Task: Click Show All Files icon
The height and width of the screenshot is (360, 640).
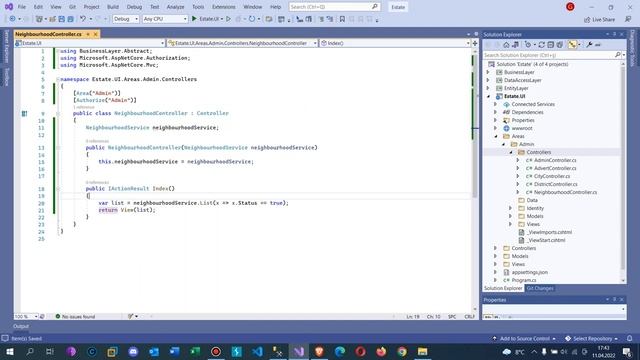Action: 560,45
